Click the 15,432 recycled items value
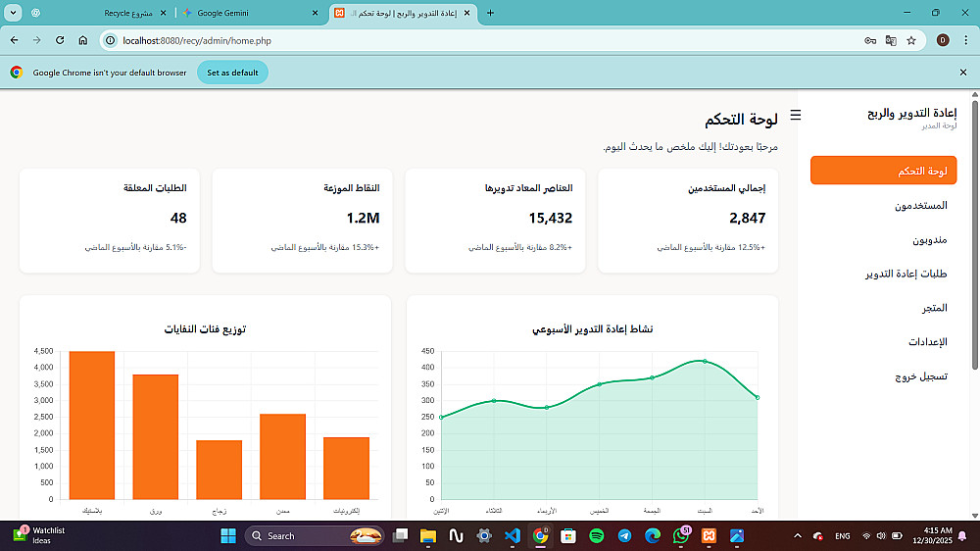Screen dimensions: 980x551 tap(550, 218)
